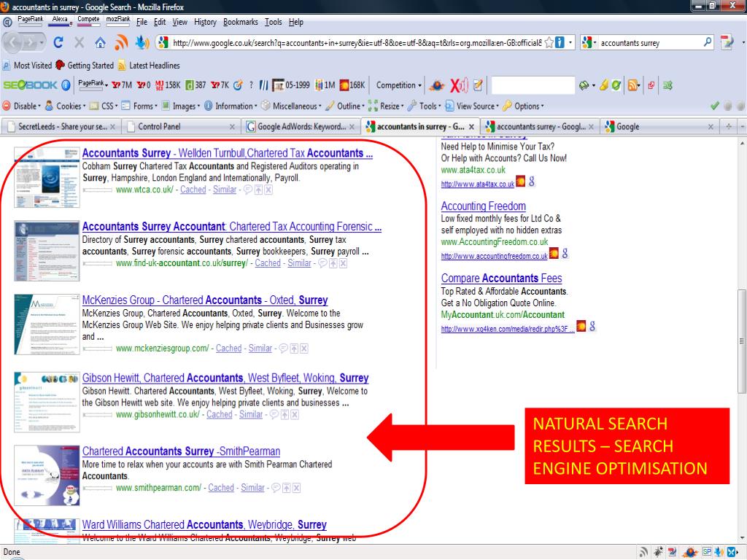The image size is (747, 560).
Task: Open the Accounting Freedom ad link
Action: pos(483,206)
